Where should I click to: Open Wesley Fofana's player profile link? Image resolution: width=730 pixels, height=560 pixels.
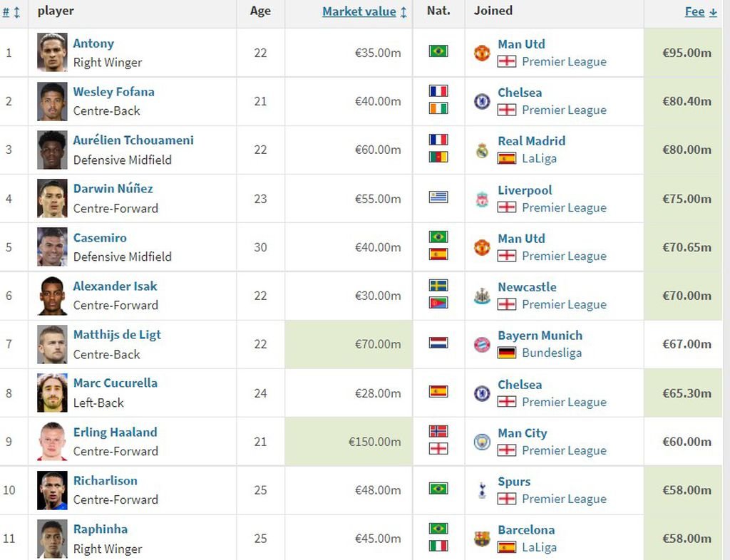(113, 92)
